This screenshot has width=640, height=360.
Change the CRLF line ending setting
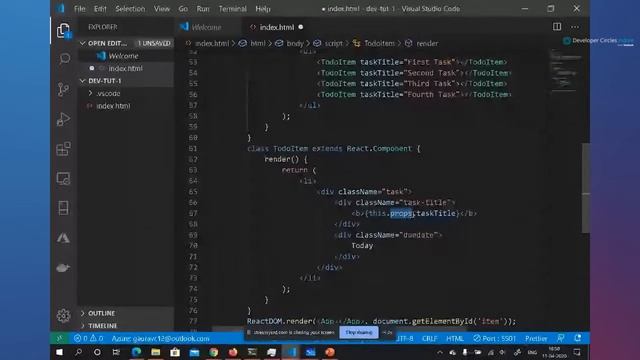[x=430, y=338]
